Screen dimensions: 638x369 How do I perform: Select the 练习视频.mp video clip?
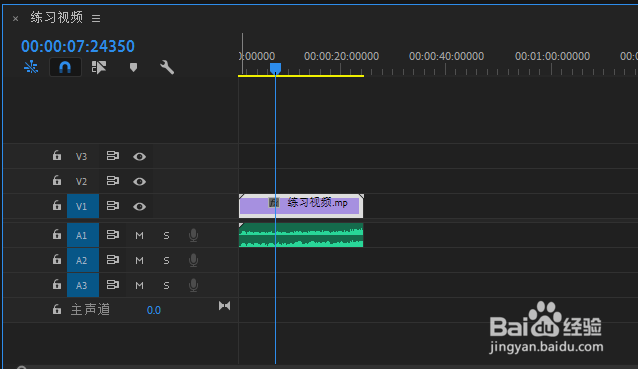[x=301, y=206]
